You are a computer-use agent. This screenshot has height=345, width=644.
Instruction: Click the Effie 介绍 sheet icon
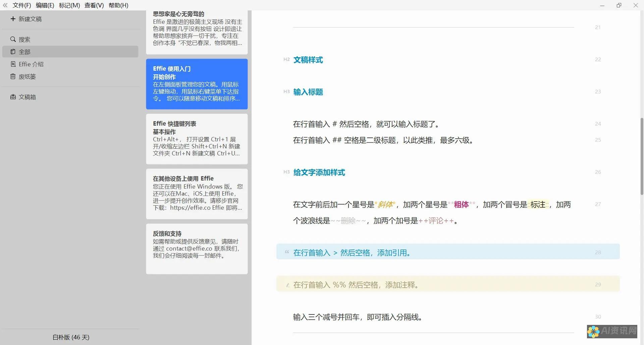click(x=13, y=64)
